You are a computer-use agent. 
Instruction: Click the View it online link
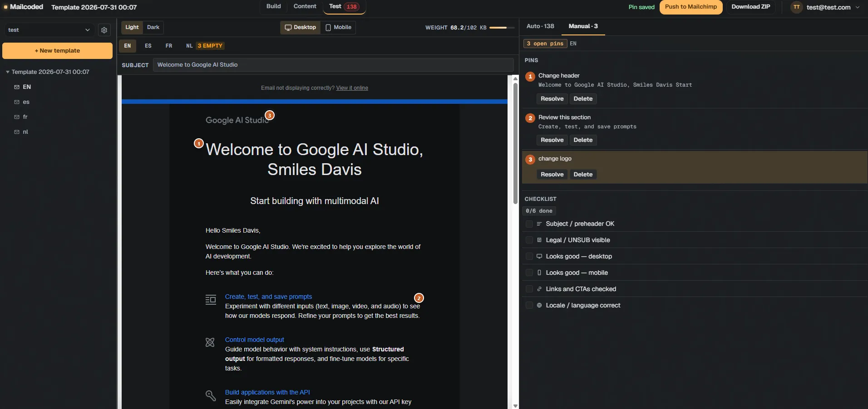tap(352, 88)
